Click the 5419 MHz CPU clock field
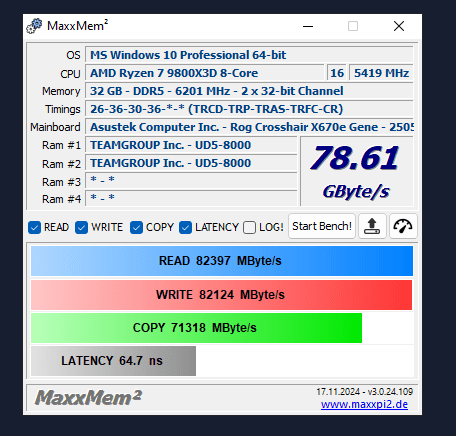Image resolution: width=456 pixels, height=436 pixels. (381, 73)
